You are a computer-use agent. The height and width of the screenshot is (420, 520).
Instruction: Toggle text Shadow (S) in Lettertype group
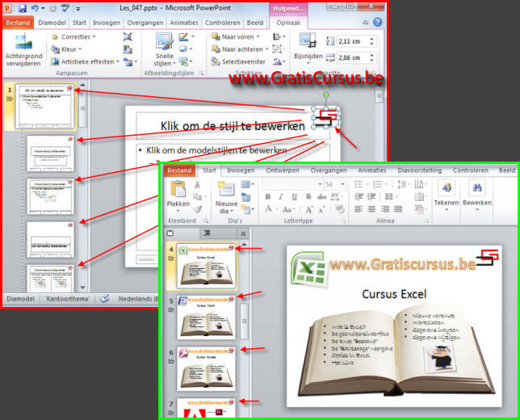tap(308, 197)
